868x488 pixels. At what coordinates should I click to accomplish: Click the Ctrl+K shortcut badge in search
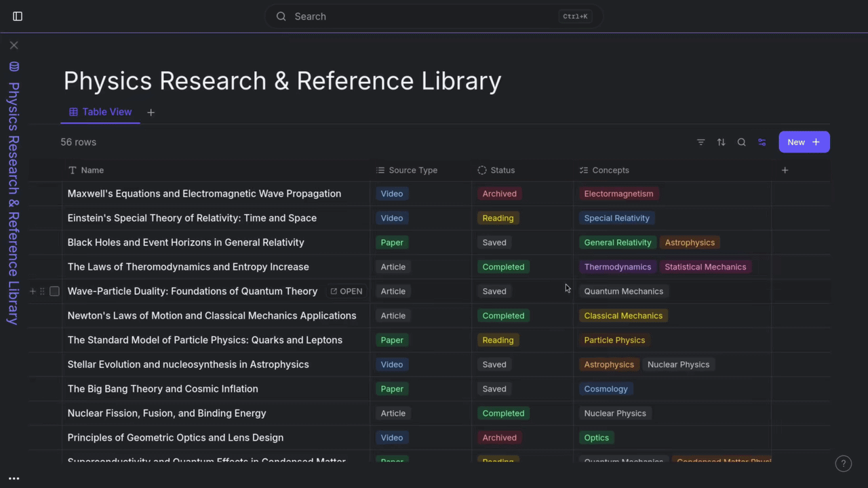[575, 16]
